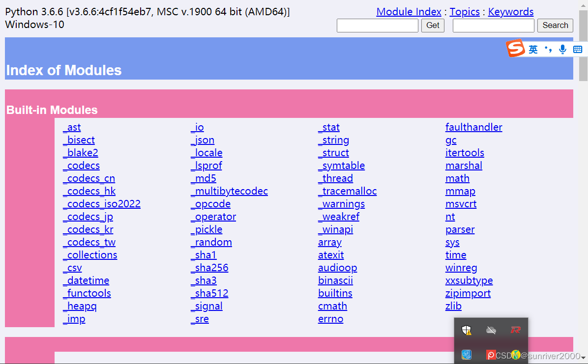Open the _multibytecodec module link

[229, 191]
